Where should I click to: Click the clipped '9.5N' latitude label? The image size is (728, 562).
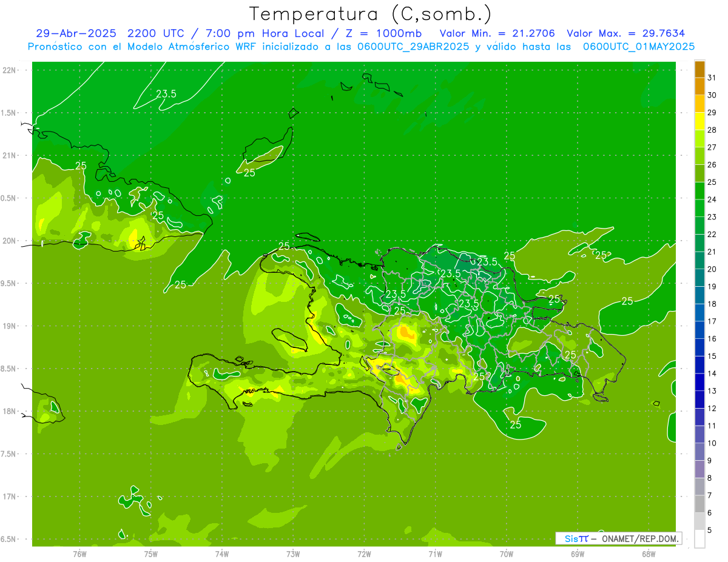click(x=8, y=284)
